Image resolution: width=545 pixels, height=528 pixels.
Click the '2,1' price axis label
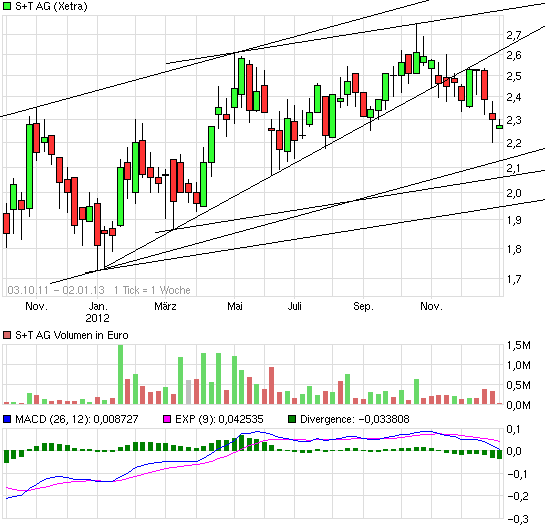pyautogui.click(x=514, y=168)
